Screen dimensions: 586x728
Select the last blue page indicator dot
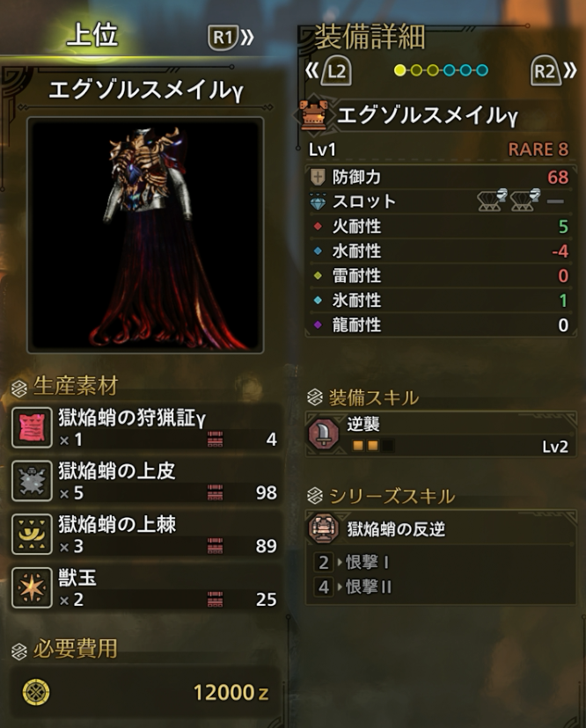482,70
